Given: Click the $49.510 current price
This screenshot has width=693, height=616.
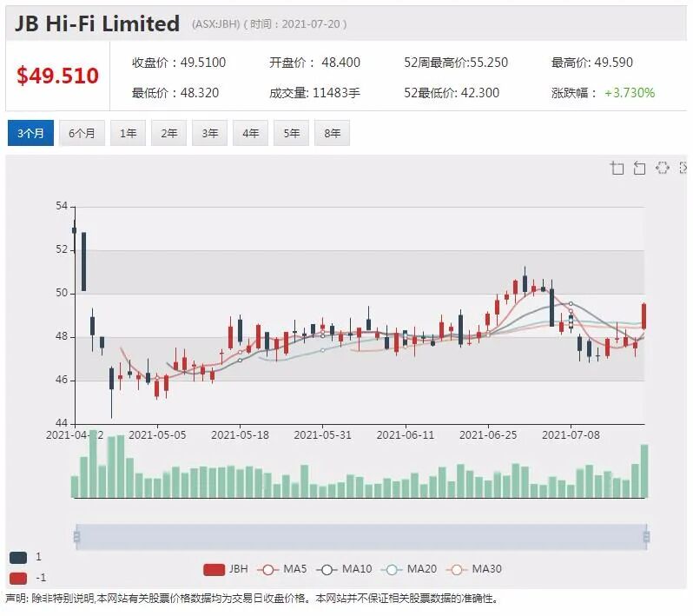Looking at the screenshot, I should (58, 76).
